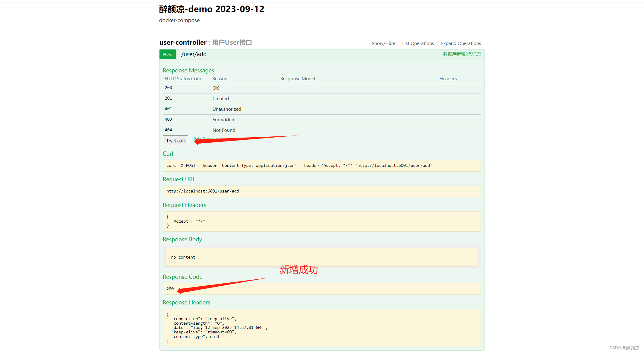644x353 pixels.
Task: Click the "Accept": "*/*" request header text
Action: point(189,221)
